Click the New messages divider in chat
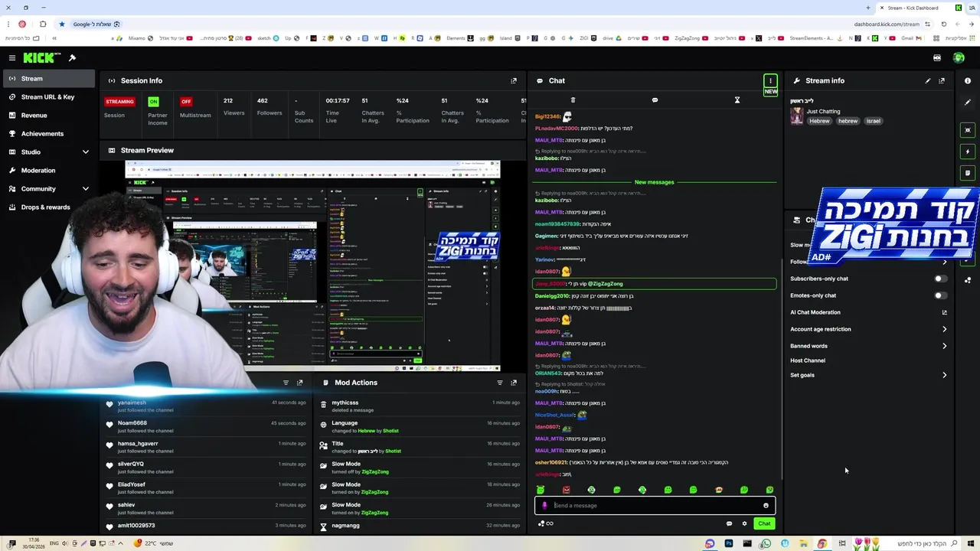Viewport: 980px width, 551px height. pyautogui.click(x=654, y=182)
